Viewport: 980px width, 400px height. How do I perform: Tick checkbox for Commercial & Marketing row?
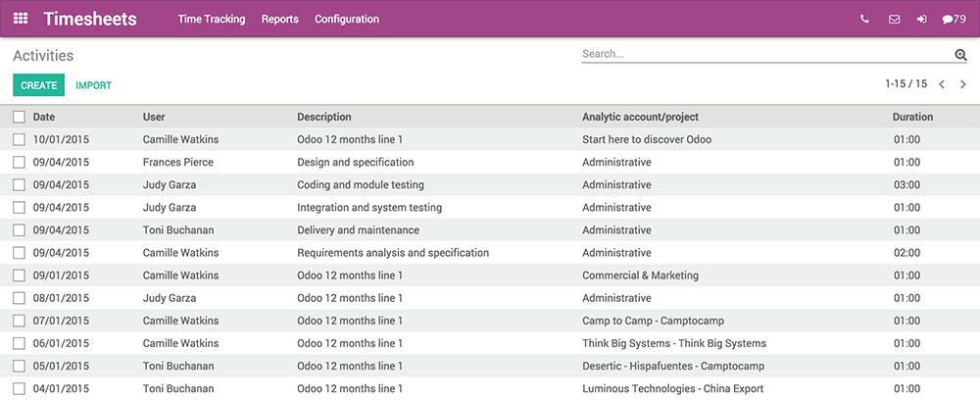[20, 275]
